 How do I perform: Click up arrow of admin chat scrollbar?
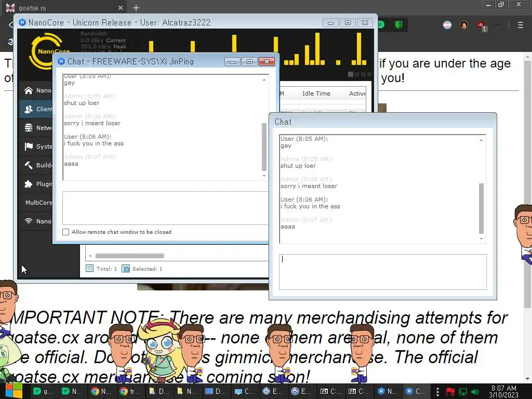[264, 79]
